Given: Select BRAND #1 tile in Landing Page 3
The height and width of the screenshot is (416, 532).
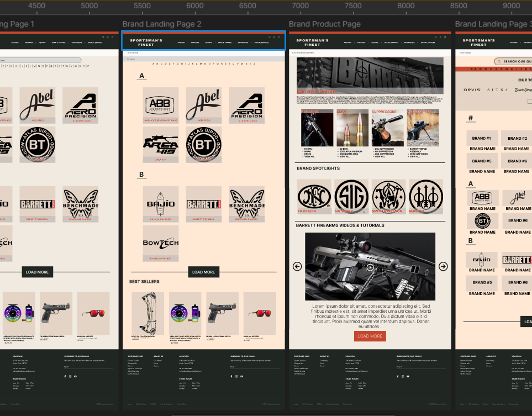Looking at the screenshot, I should [x=482, y=138].
